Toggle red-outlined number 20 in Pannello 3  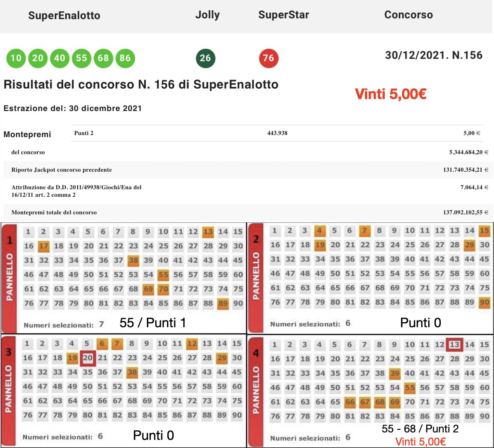[88, 358]
